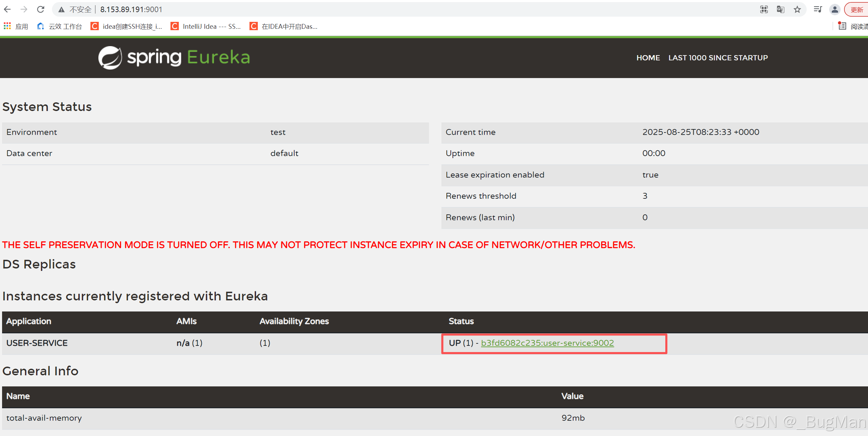Bookmark this page with star icon
Screen dimensions: 868x436
coord(797,9)
